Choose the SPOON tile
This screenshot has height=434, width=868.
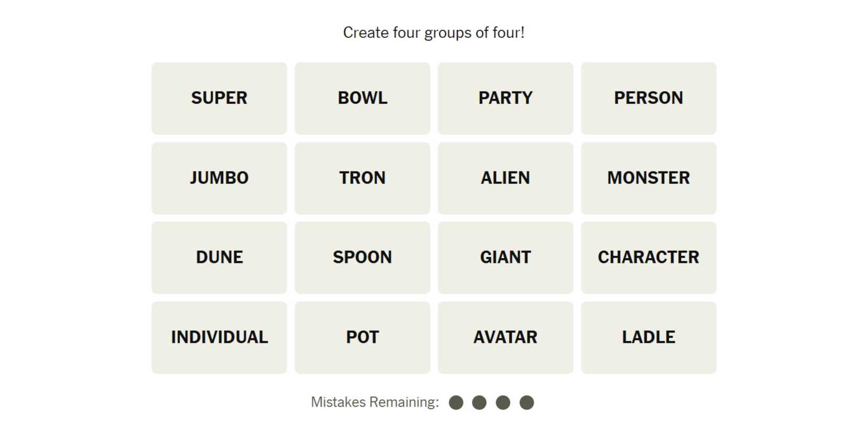[x=362, y=257]
